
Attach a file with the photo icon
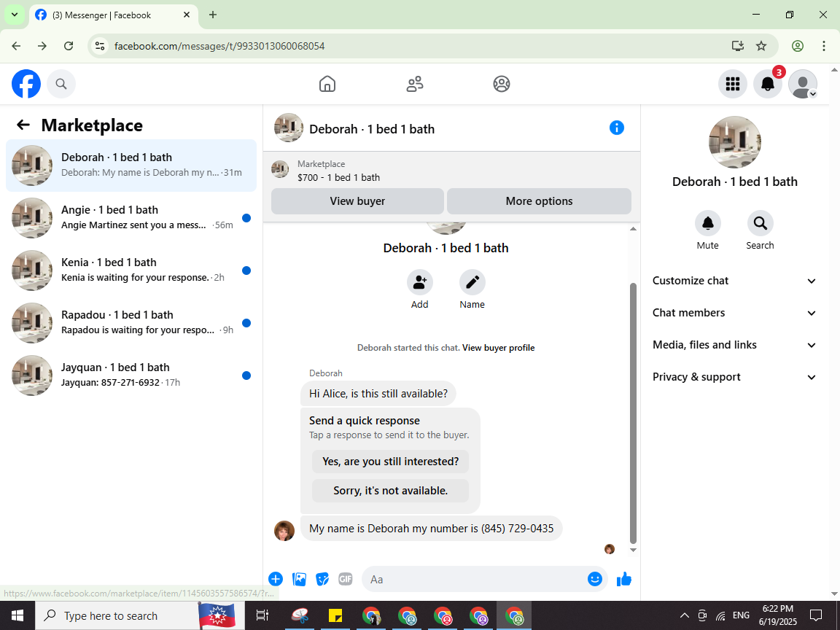click(299, 579)
